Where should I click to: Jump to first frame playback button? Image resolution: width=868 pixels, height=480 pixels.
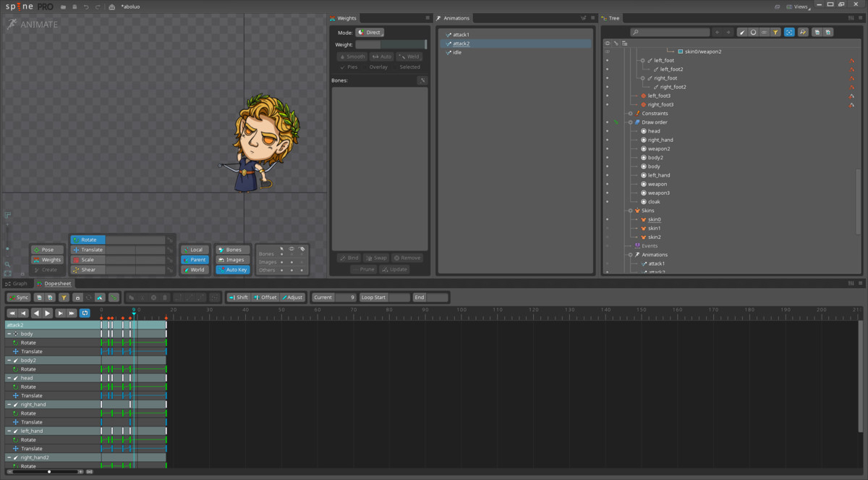[12, 313]
